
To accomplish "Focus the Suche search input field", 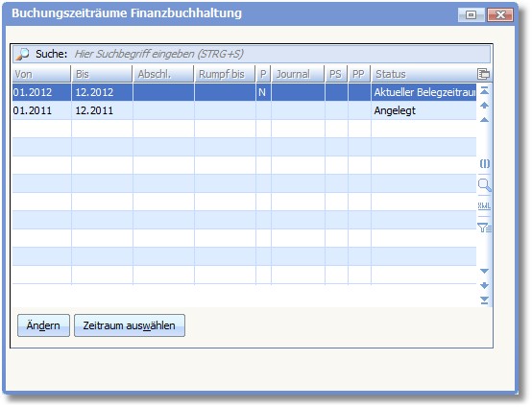I will pyautogui.click(x=281, y=54).
